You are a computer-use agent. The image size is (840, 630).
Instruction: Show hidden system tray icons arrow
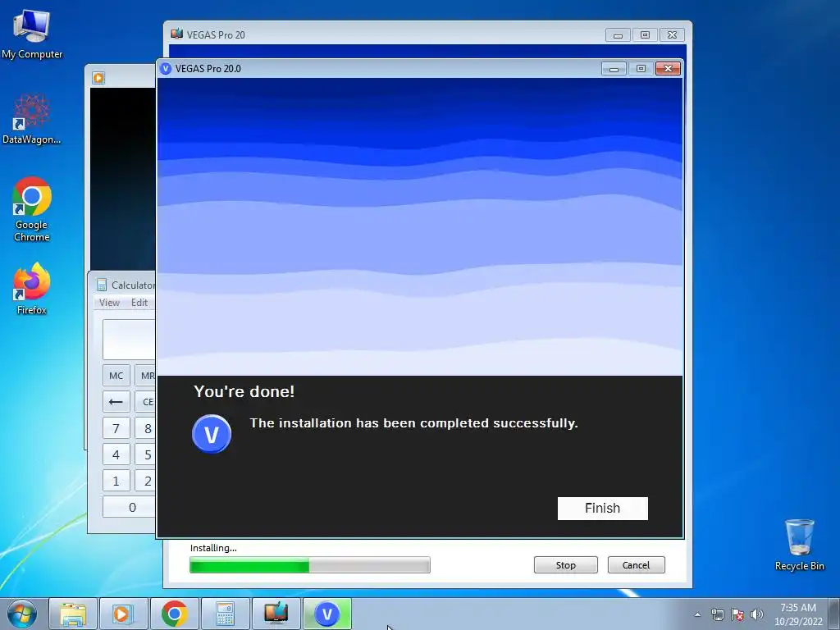697,614
